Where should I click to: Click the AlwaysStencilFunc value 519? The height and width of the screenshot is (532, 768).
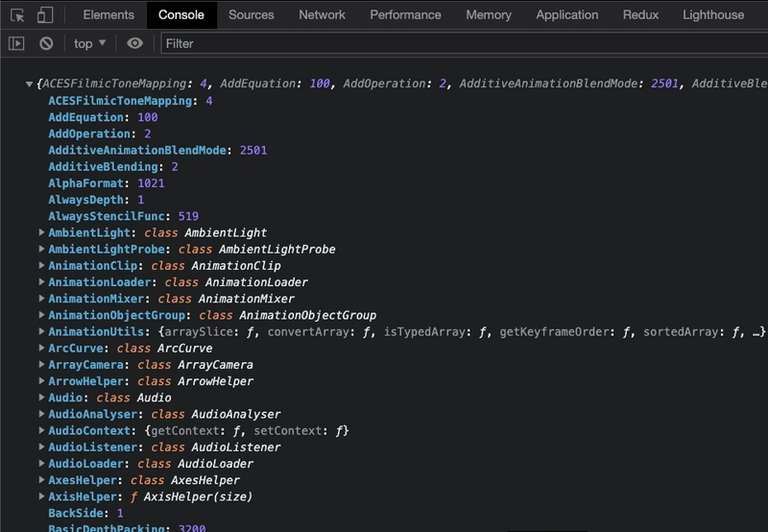(188, 216)
